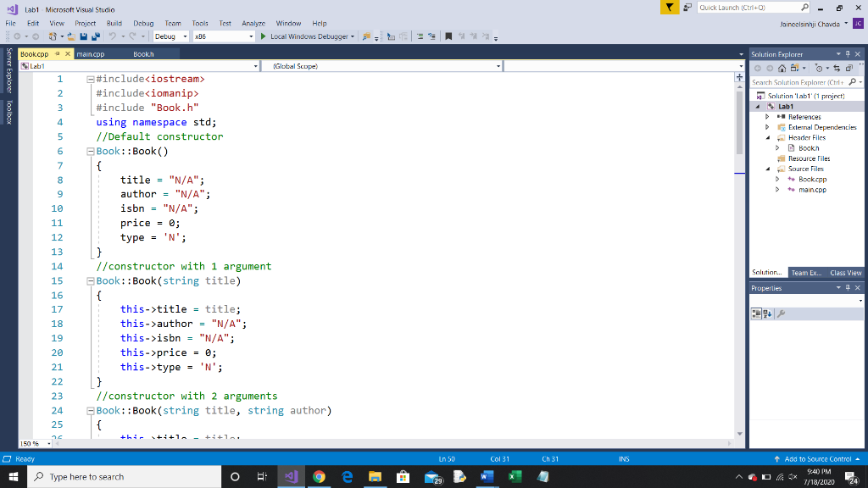Open Excel from the taskbar
The image size is (868, 488).
(x=515, y=476)
